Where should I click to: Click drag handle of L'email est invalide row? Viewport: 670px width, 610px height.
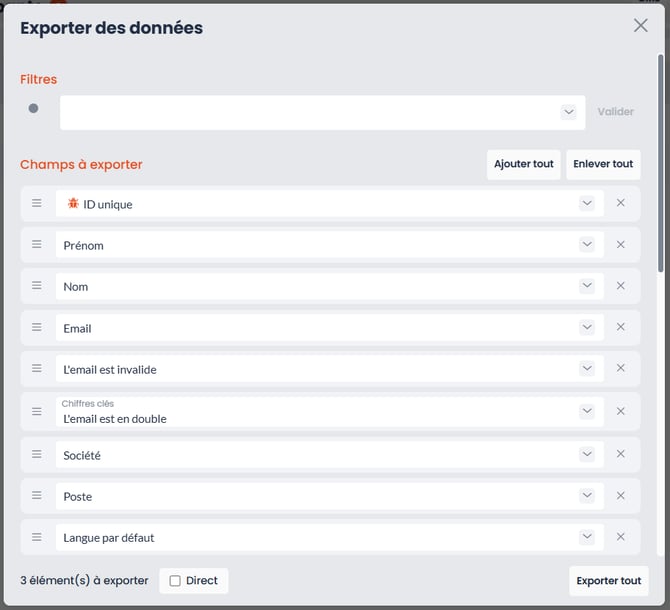pyautogui.click(x=37, y=368)
